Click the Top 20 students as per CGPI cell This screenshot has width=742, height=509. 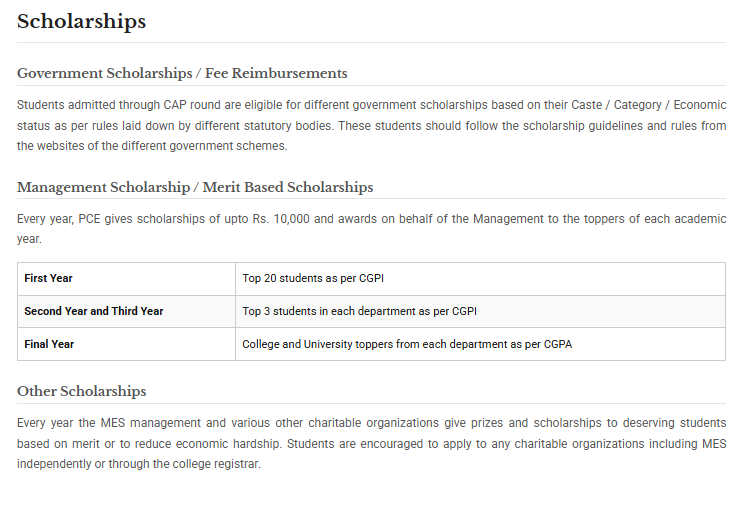pos(480,279)
